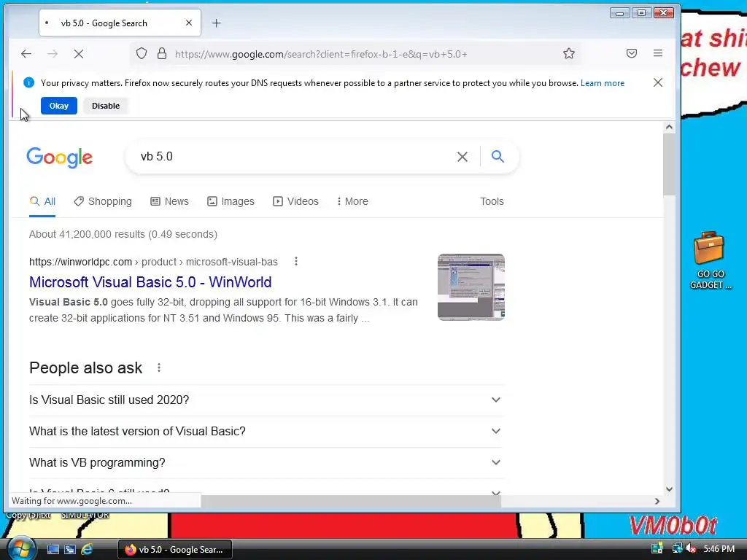Open the WinWorld result options menu
The height and width of the screenshot is (560, 747).
point(296,262)
